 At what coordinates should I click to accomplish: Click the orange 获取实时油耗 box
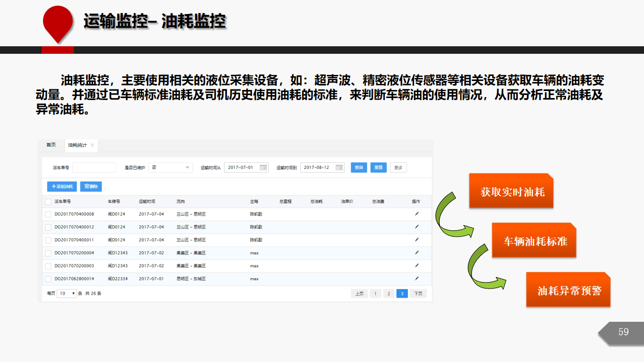pyautogui.click(x=511, y=191)
